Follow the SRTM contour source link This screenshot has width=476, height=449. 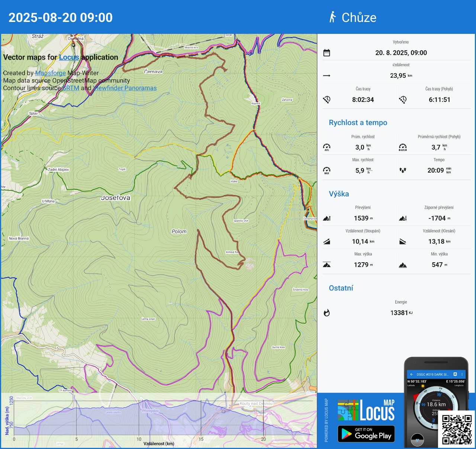tap(71, 88)
